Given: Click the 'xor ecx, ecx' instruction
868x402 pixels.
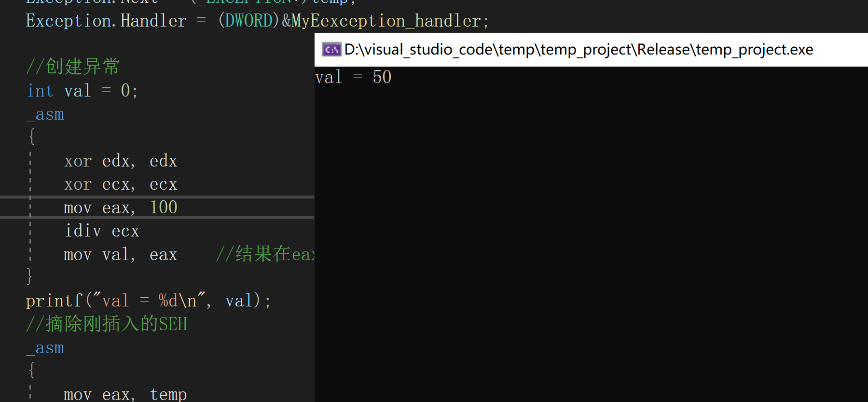Looking at the screenshot, I should click(x=121, y=184).
